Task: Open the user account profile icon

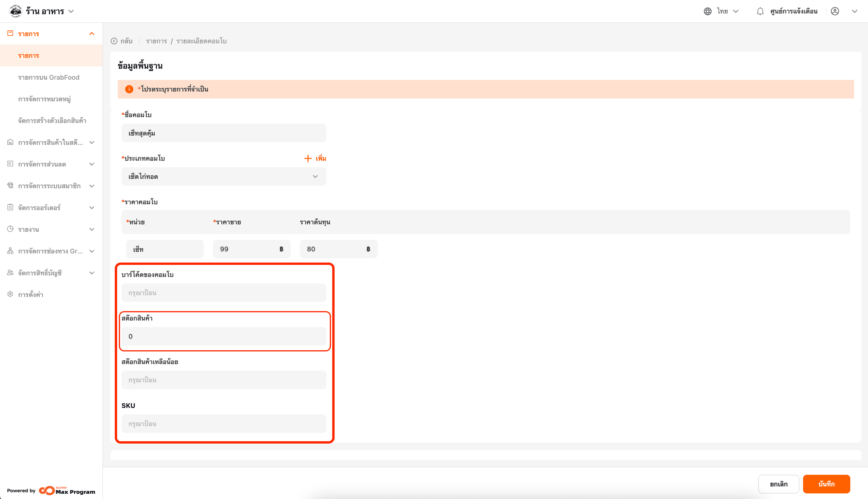Action: [x=835, y=11]
